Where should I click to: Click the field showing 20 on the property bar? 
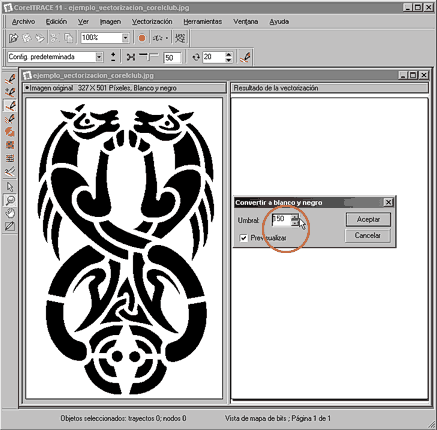click(214, 57)
